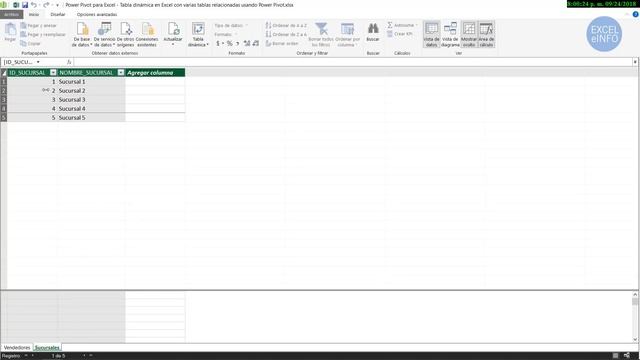Viewport: 640px width, 360px height.
Task: Click in the formula bar
Action: pyautogui.click(x=353, y=62)
